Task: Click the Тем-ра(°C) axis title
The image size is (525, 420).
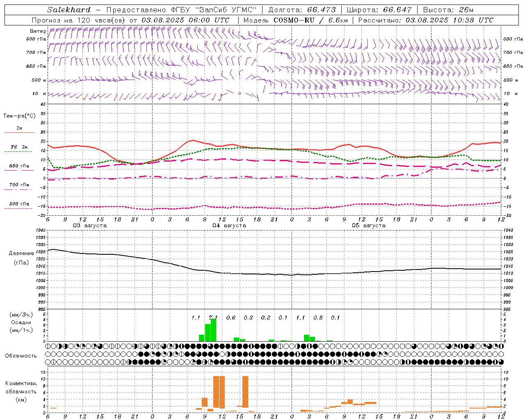Action: tap(19, 116)
